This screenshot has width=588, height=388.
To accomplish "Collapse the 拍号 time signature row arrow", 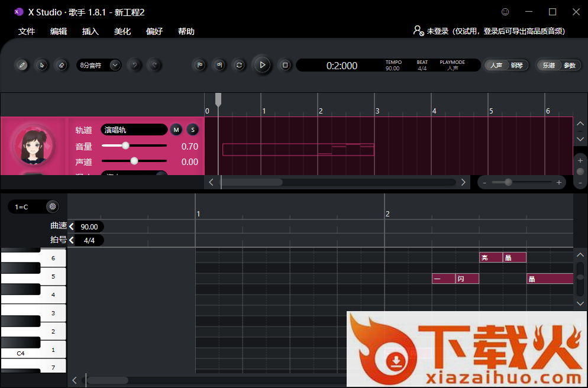I will [x=71, y=240].
